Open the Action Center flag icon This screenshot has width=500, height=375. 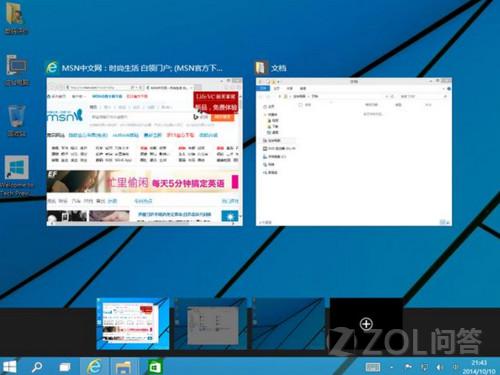coord(408,367)
